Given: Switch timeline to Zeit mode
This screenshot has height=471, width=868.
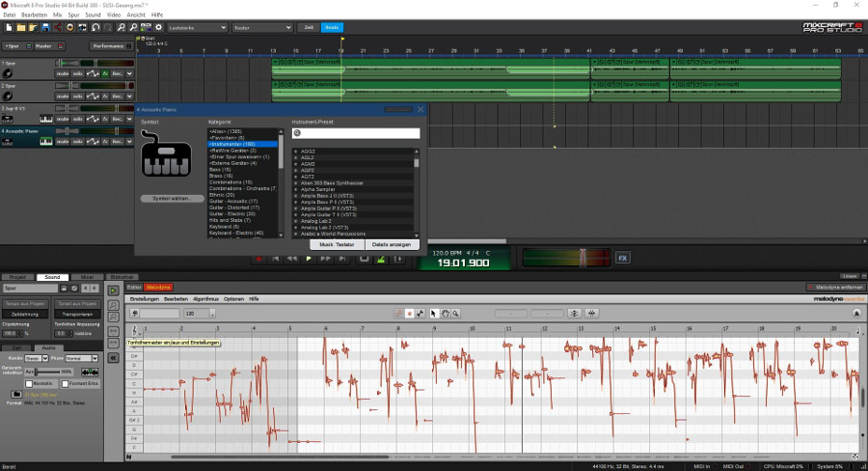Looking at the screenshot, I should pyautogui.click(x=309, y=27).
